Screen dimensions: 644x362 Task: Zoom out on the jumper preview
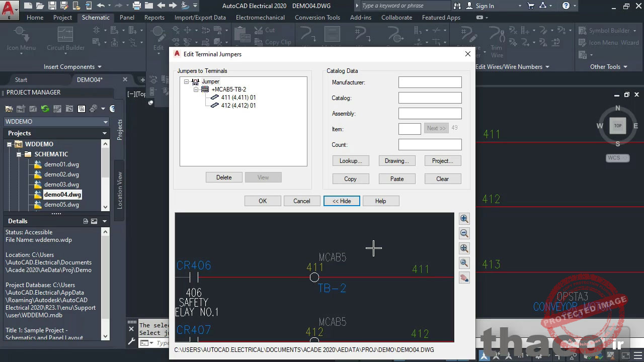464,233
